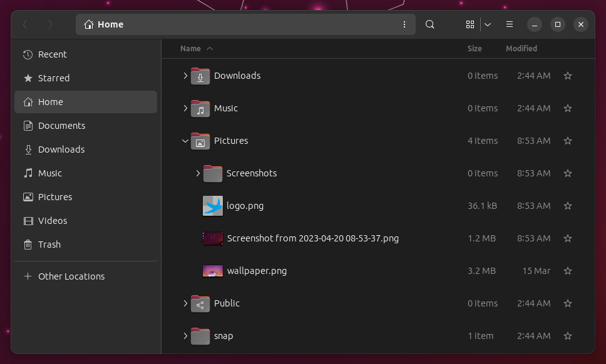Open Videos in sidebar
This screenshot has width=606, height=364.
(85, 221)
